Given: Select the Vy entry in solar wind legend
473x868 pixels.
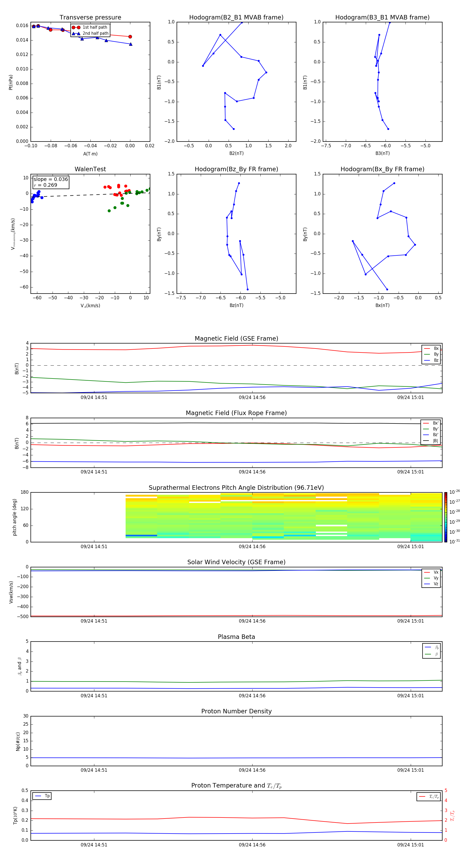Looking at the screenshot, I should pos(431,578).
